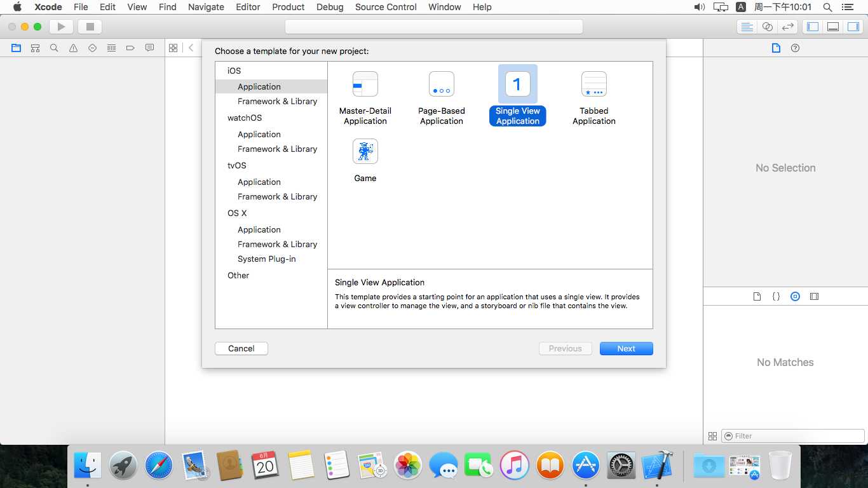
Task: Open the Debug menu
Action: 330,7
